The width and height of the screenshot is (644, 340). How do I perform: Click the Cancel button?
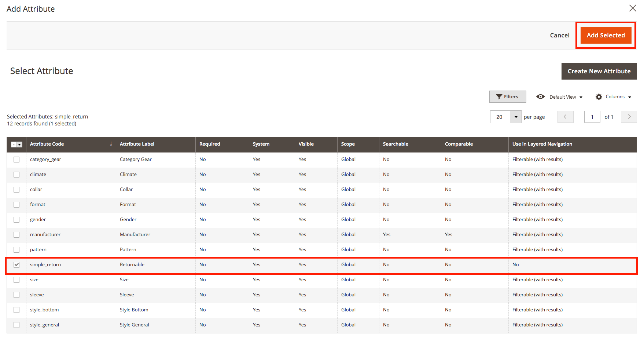pyautogui.click(x=560, y=35)
